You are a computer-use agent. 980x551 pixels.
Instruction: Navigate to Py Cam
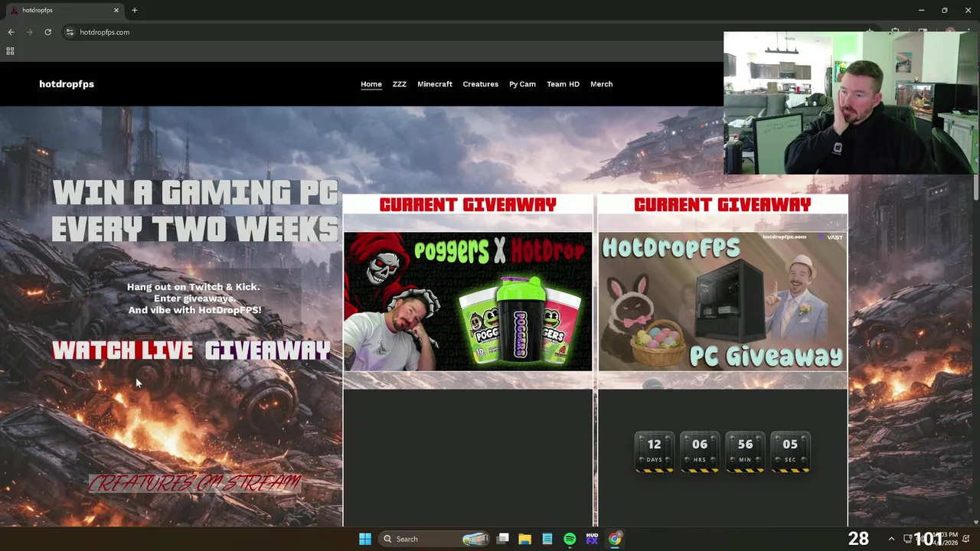tap(522, 84)
